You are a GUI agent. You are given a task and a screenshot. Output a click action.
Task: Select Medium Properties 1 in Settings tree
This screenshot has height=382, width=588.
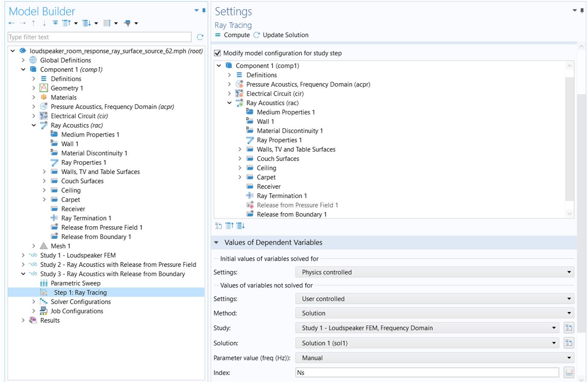point(286,112)
